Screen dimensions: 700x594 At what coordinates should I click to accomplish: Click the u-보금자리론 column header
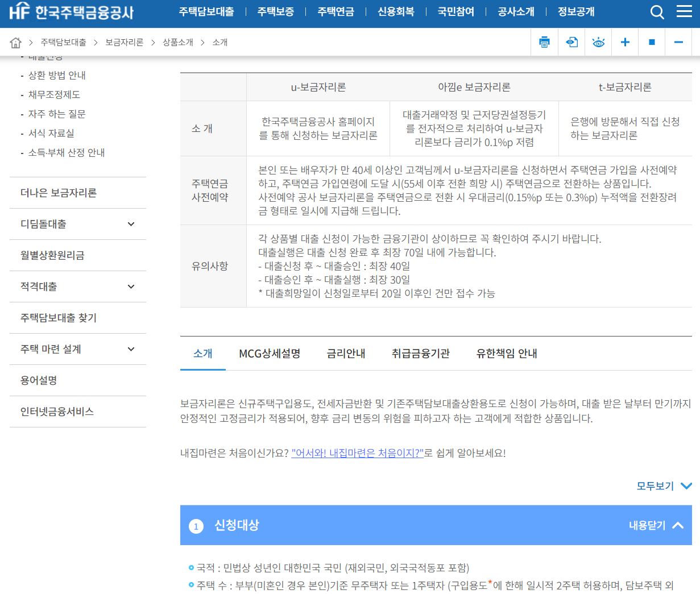click(318, 87)
